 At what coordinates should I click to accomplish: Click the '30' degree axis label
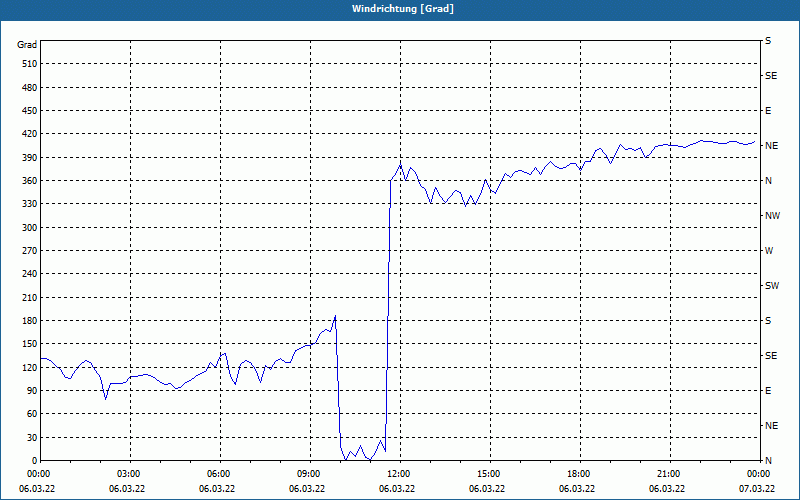coord(32,437)
